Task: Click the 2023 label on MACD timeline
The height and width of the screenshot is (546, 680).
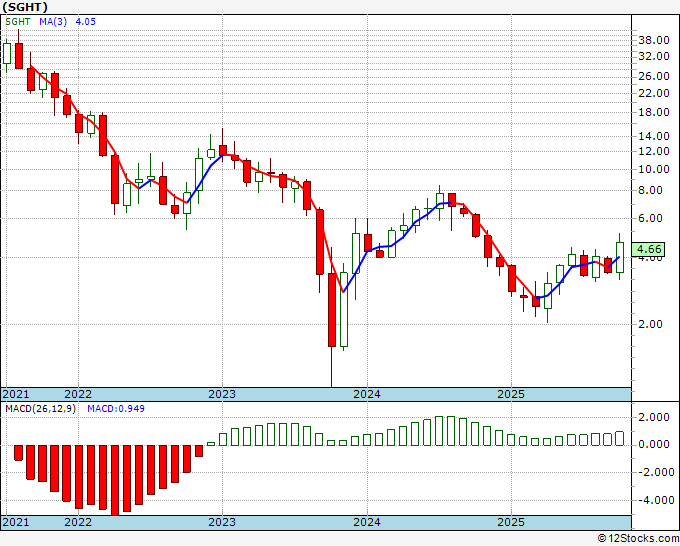Action: click(222, 522)
